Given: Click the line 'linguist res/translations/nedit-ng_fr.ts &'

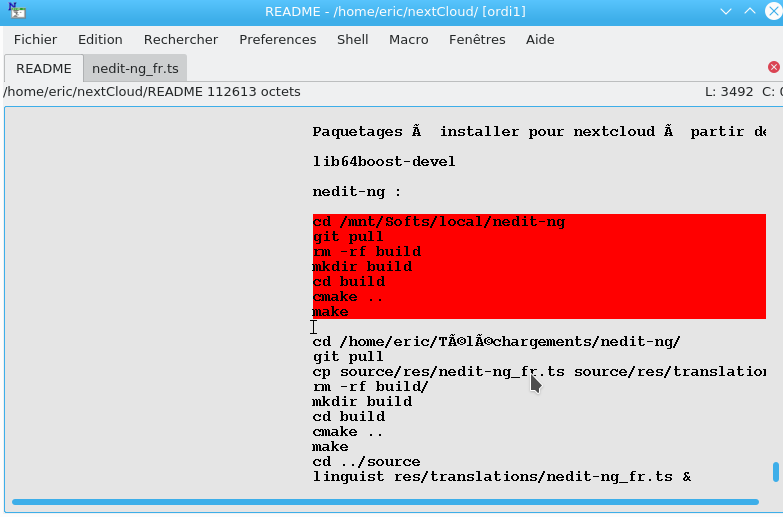Looking at the screenshot, I should point(502,477).
